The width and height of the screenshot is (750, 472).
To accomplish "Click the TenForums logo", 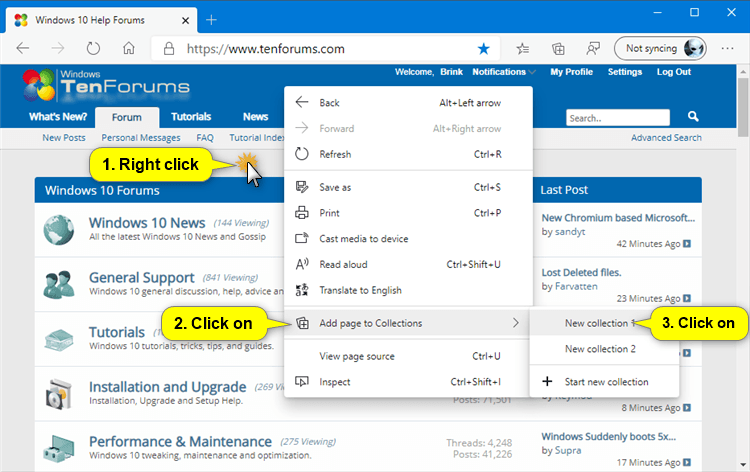I will (x=106, y=85).
